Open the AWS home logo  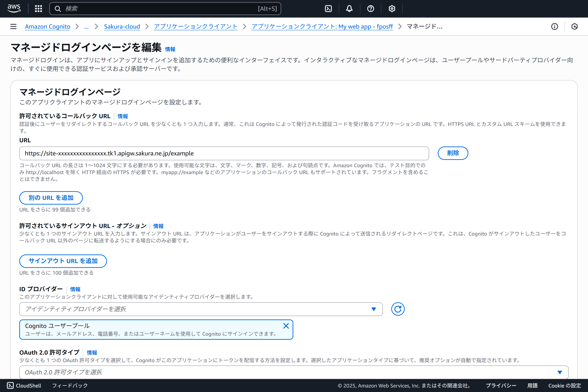click(x=14, y=9)
